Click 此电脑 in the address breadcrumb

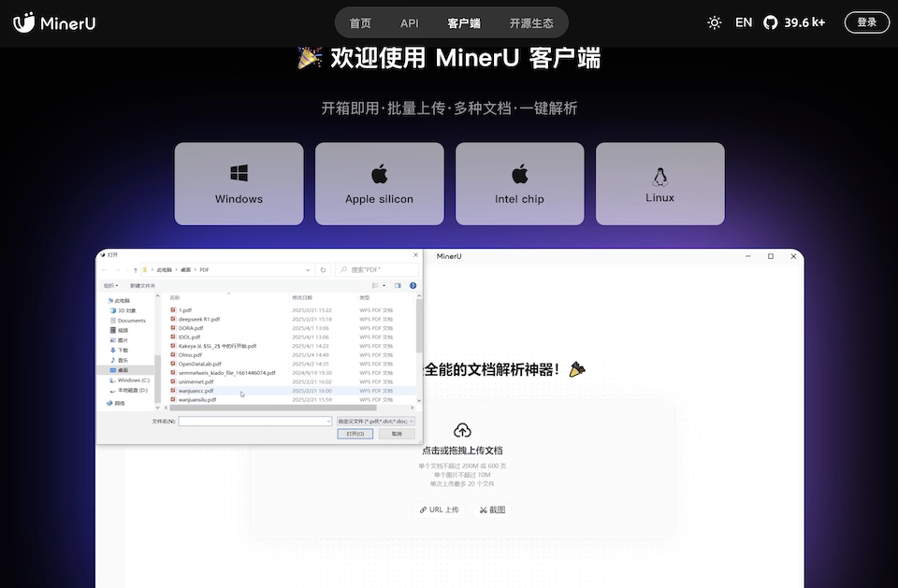(x=165, y=269)
